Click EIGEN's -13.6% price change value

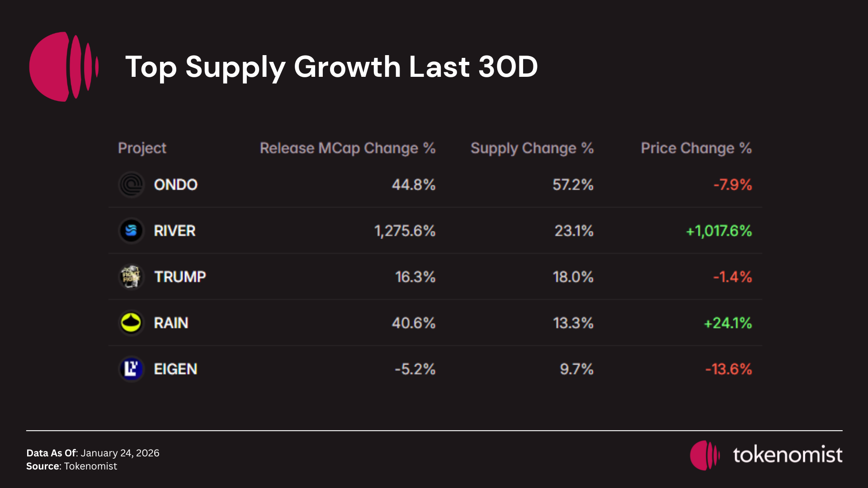[728, 369]
